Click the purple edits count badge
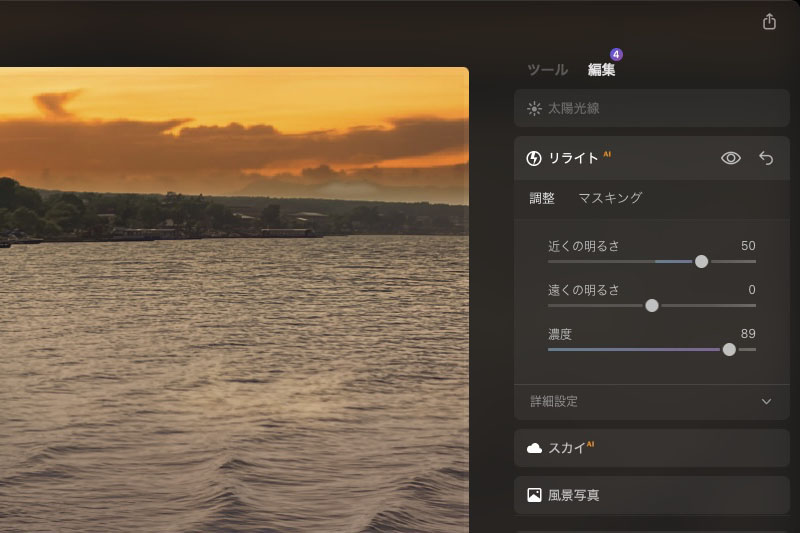The height and width of the screenshot is (533, 800). 616,54
